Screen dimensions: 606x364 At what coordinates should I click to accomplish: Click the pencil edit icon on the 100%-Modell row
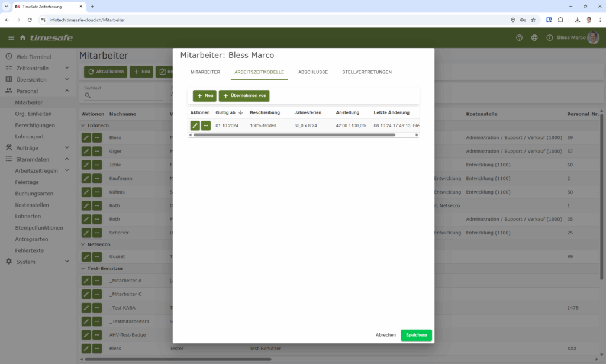[x=194, y=125]
